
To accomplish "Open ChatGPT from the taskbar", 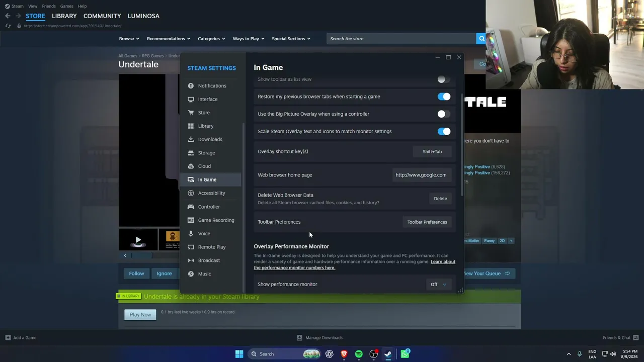I will pos(330,354).
